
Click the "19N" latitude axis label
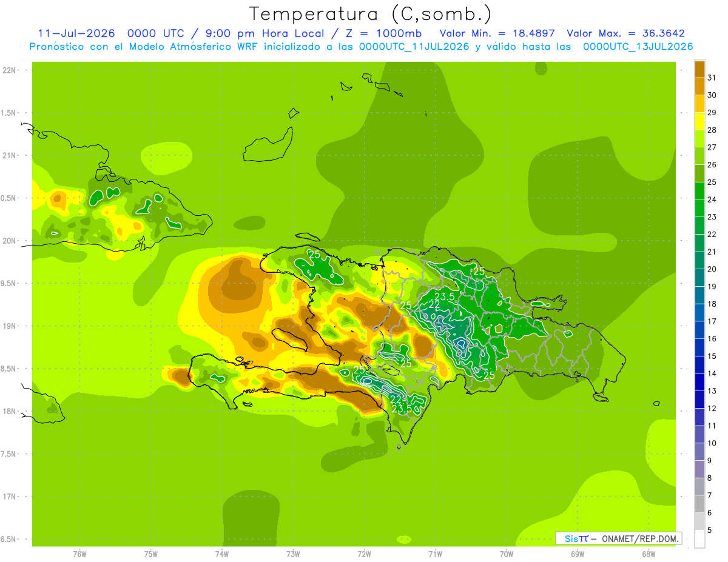(10, 326)
